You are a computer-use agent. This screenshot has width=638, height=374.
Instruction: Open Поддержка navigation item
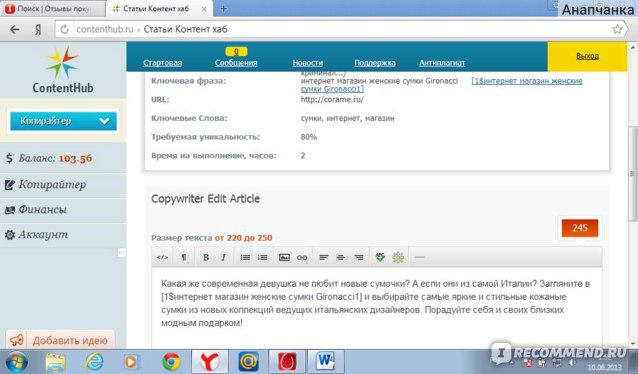[x=375, y=63]
